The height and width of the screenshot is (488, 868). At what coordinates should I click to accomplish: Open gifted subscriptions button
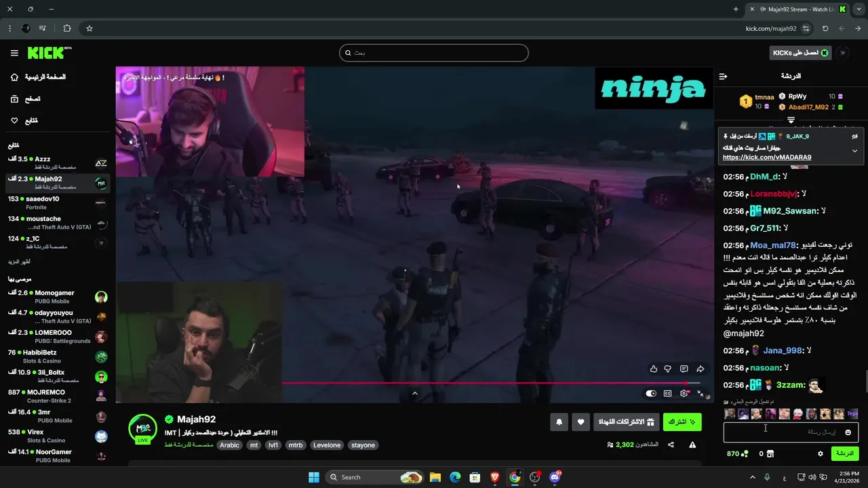[627, 422]
